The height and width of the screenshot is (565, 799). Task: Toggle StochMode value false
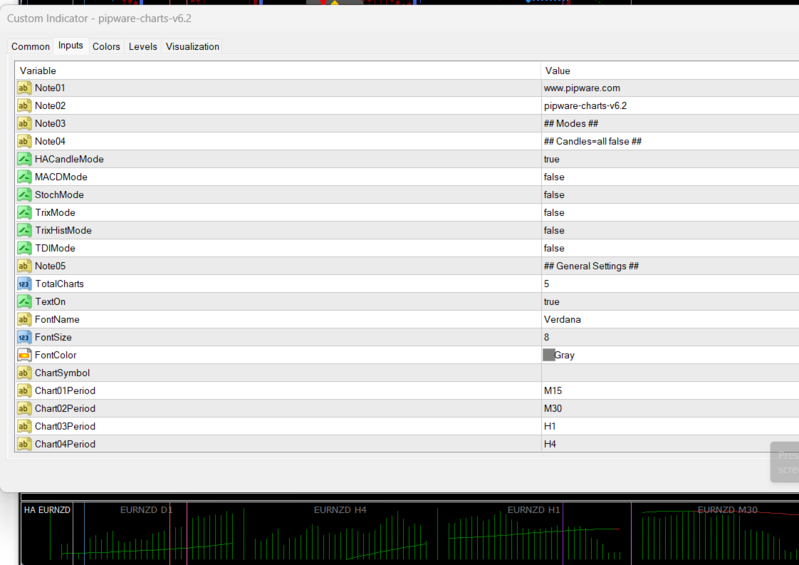pyautogui.click(x=554, y=195)
